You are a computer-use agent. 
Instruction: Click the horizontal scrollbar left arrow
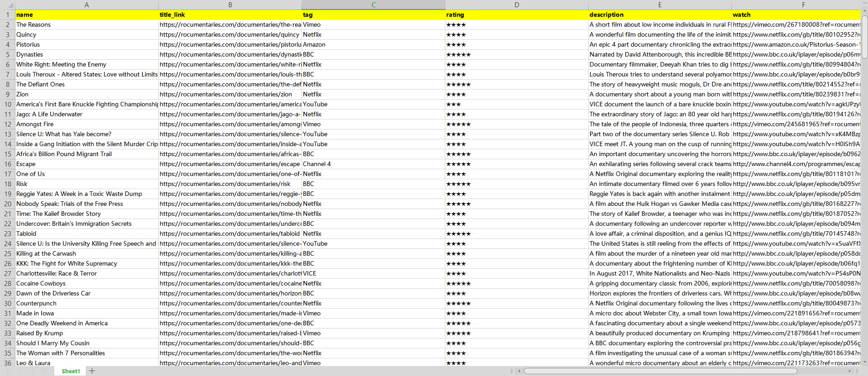pos(519,371)
